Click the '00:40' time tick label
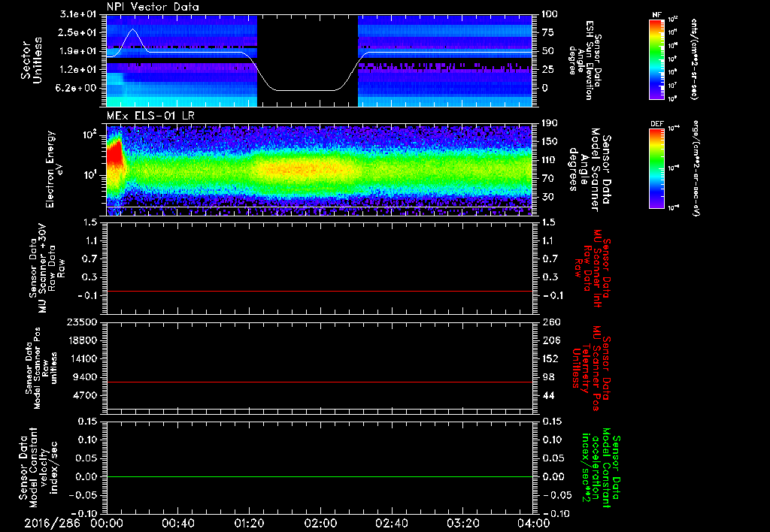This screenshot has height=532, width=770. [x=177, y=523]
